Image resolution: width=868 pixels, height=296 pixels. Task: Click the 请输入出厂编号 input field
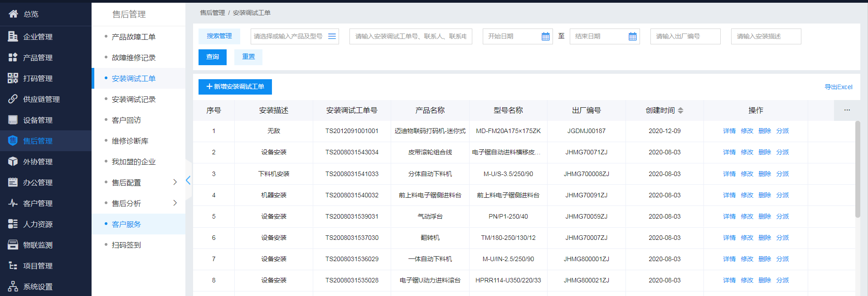click(x=685, y=36)
